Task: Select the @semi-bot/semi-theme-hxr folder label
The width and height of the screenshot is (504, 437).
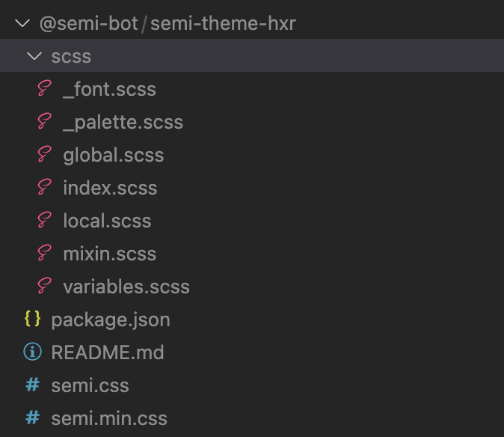Action: tap(168, 23)
